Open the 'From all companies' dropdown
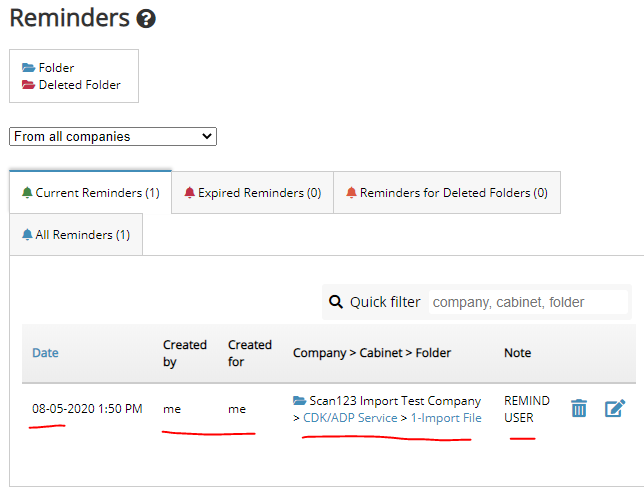This screenshot has width=644, height=495. tap(113, 136)
